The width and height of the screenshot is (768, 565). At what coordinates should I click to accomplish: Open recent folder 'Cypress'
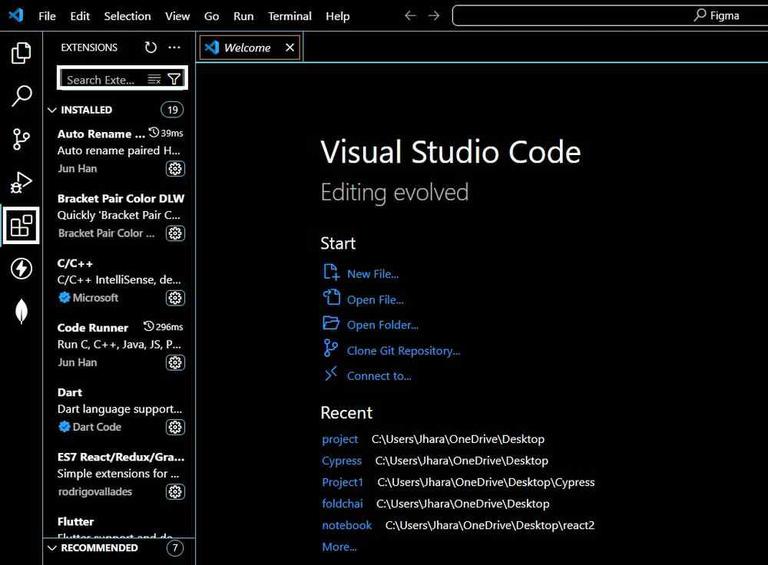[342, 461]
